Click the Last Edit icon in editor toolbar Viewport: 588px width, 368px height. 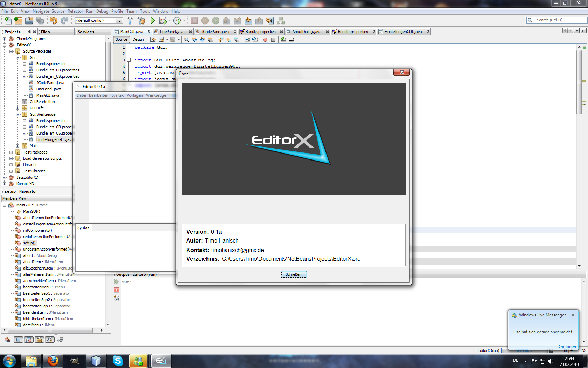click(153, 40)
